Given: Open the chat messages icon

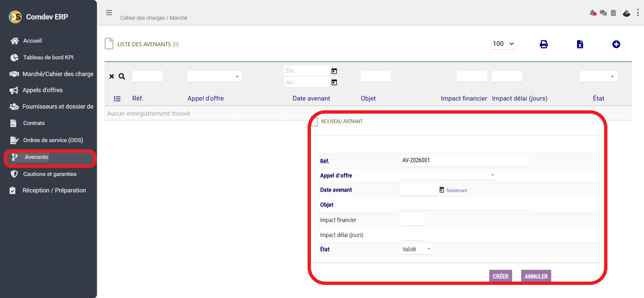Looking at the screenshot, I should click(x=603, y=13).
